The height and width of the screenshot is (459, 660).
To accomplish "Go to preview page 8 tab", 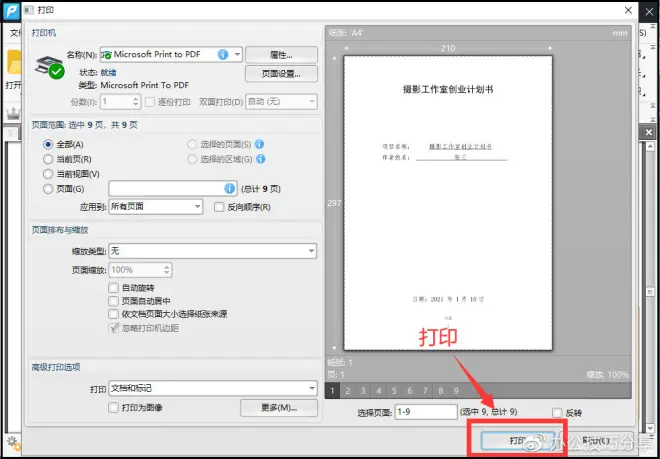I will pyautogui.click(x=441, y=391).
